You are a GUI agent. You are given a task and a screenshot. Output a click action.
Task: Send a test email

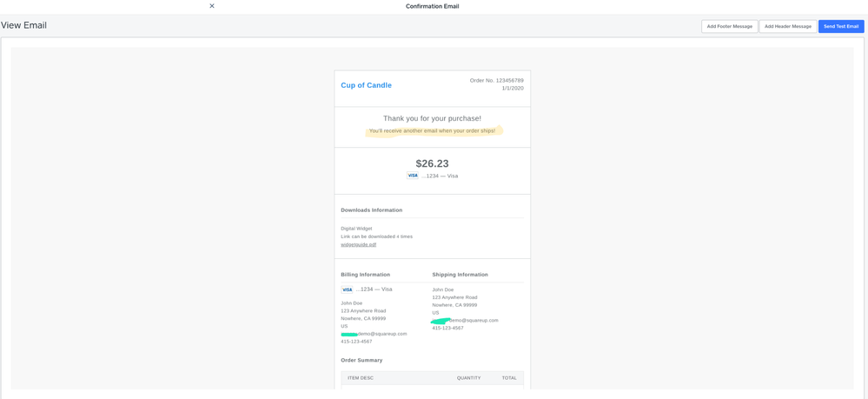pos(840,26)
